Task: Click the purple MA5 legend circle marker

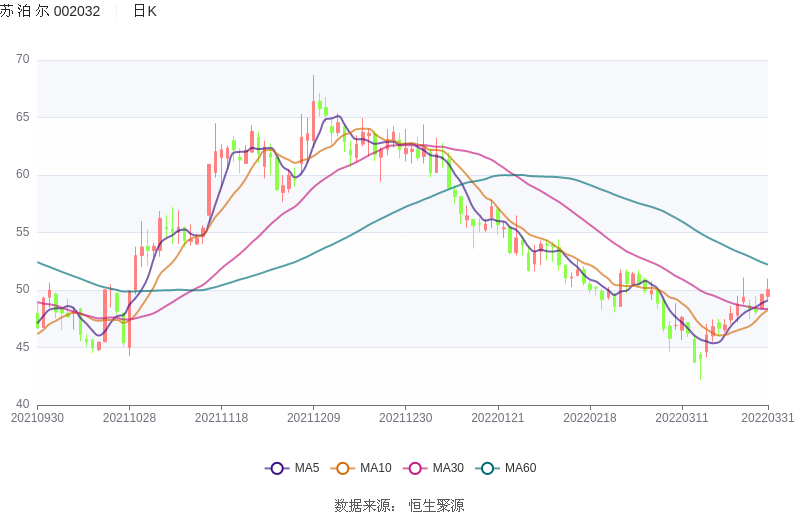Action: (277, 468)
